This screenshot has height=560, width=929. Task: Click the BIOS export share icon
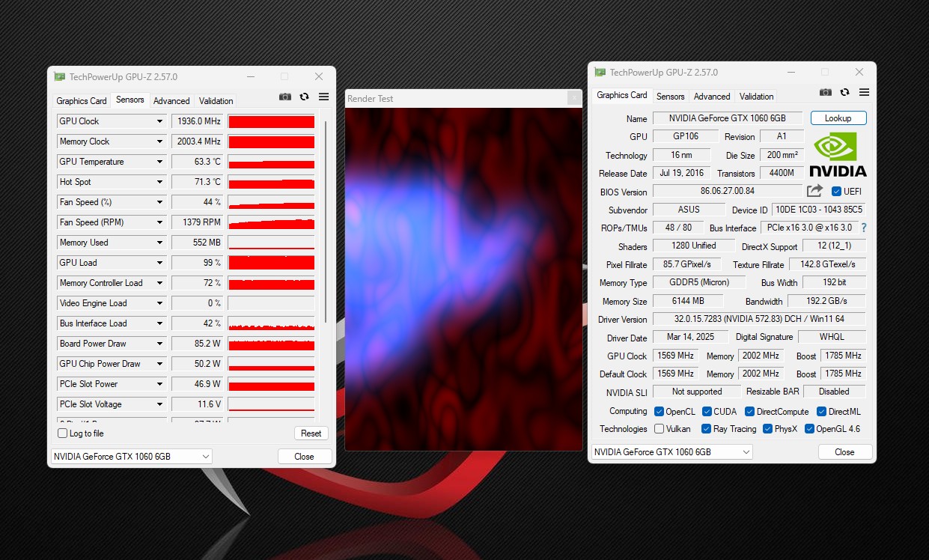[x=814, y=191]
